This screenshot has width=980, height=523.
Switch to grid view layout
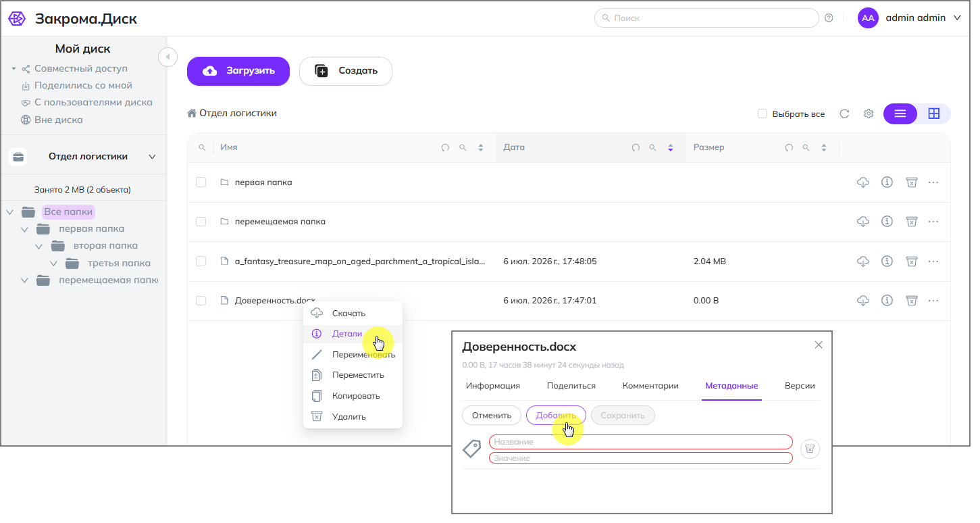pos(933,114)
